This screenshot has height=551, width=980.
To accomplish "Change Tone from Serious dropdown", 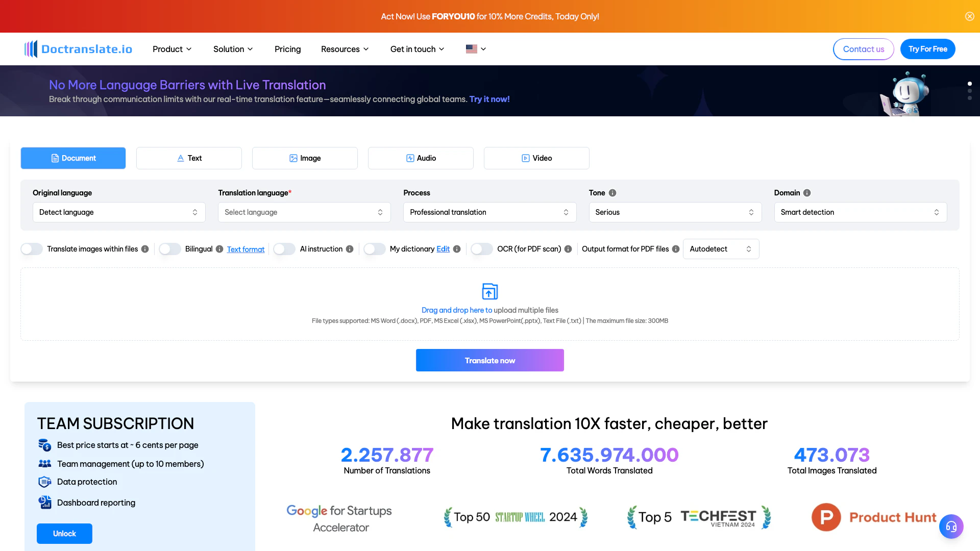I will click(x=675, y=212).
